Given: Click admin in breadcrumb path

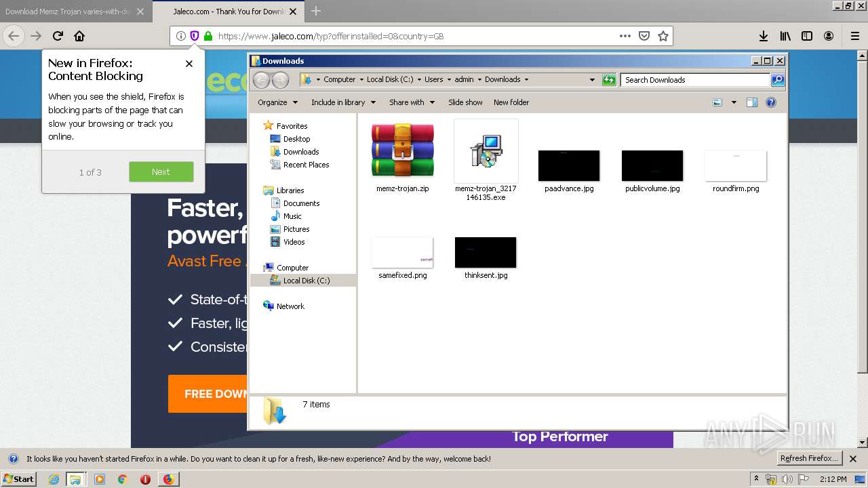Looking at the screenshot, I should pyautogui.click(x=464, y=79).
